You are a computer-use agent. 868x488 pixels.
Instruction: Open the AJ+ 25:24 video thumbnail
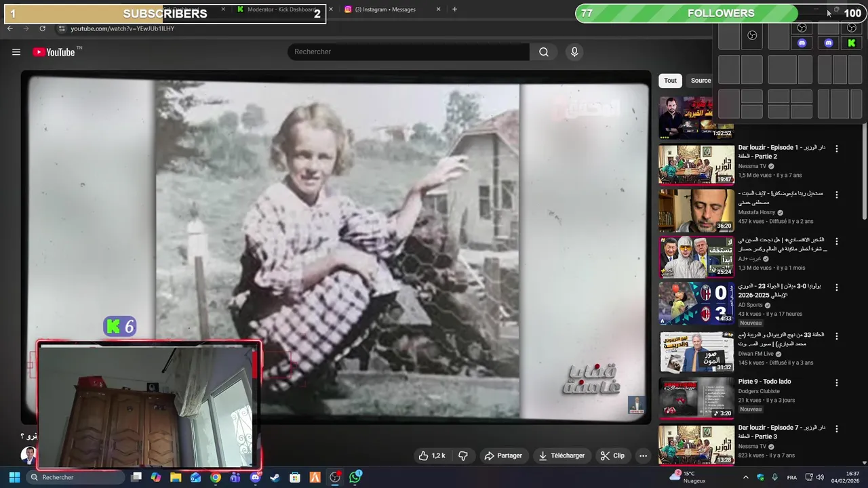tap(696, 257)
